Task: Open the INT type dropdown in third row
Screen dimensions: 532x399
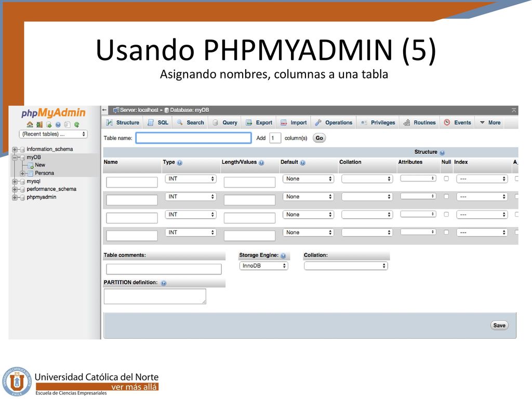Action: pyautogui.click(x=191, y=215)
